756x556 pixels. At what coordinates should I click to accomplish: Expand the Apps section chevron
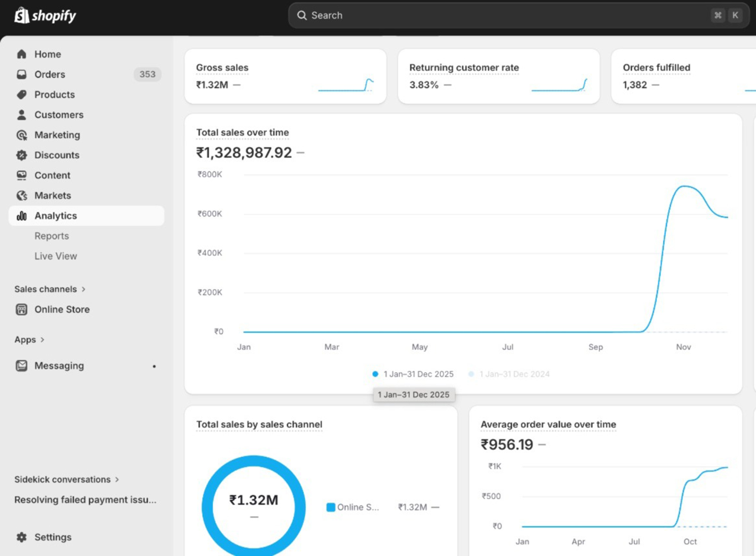(43, 340)
